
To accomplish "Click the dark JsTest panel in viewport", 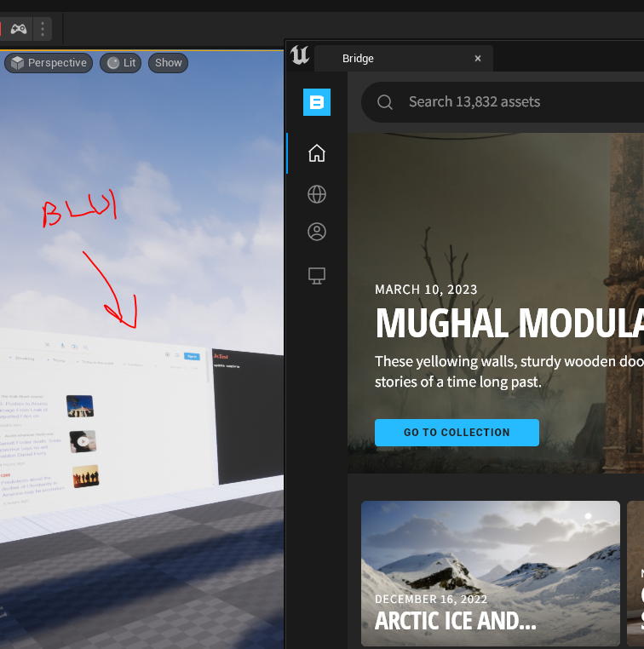I will (x=249, y=416).
